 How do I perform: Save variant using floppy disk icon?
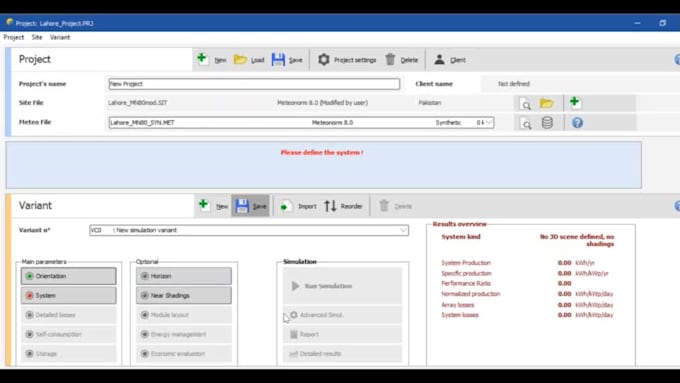pyautogui.click(x=242, y=206)
